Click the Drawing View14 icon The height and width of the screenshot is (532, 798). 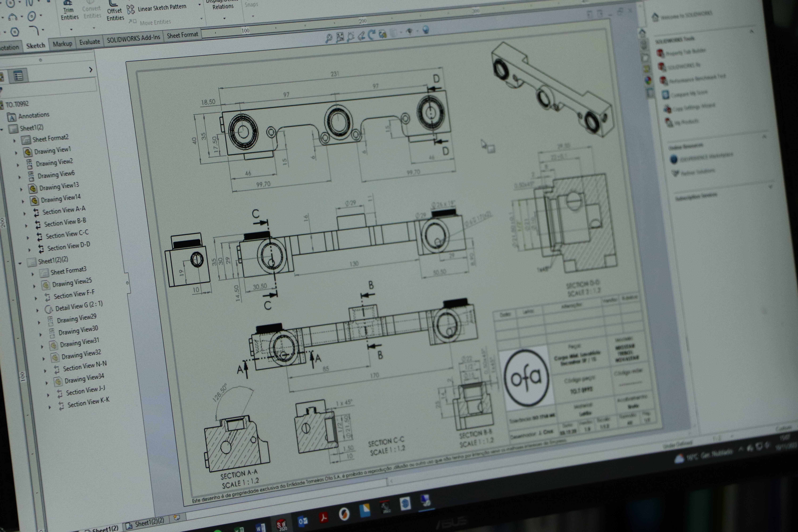click(35, 201)
